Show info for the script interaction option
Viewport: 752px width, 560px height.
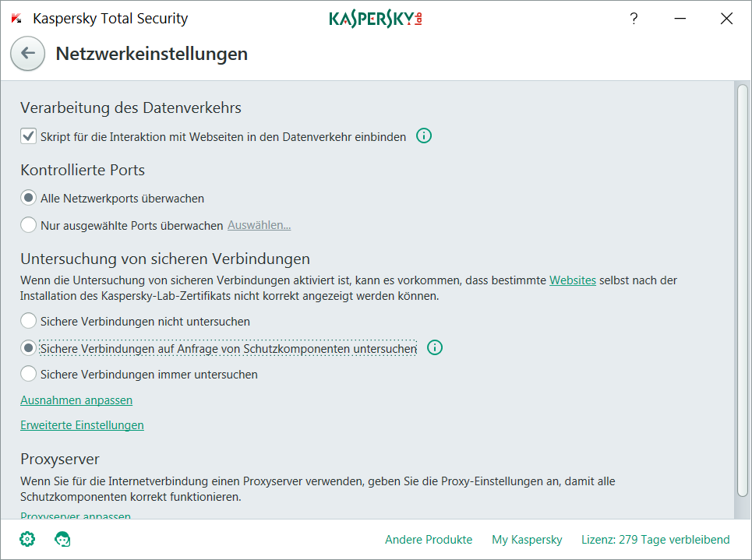(x=423, y=136)
